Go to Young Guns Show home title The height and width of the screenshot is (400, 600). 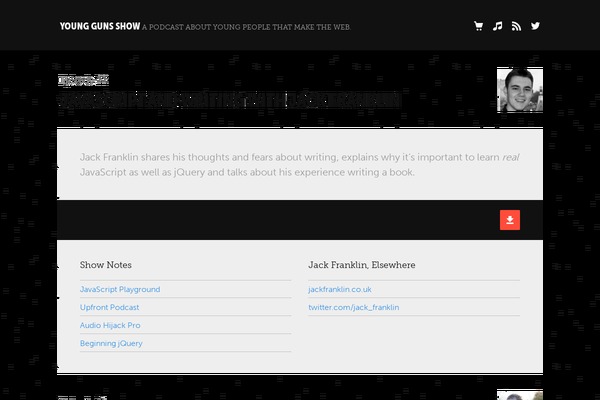pos(100,26)
